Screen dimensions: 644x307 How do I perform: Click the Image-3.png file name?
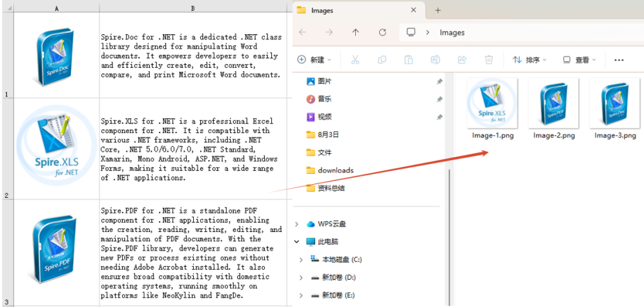coord(615,135)
